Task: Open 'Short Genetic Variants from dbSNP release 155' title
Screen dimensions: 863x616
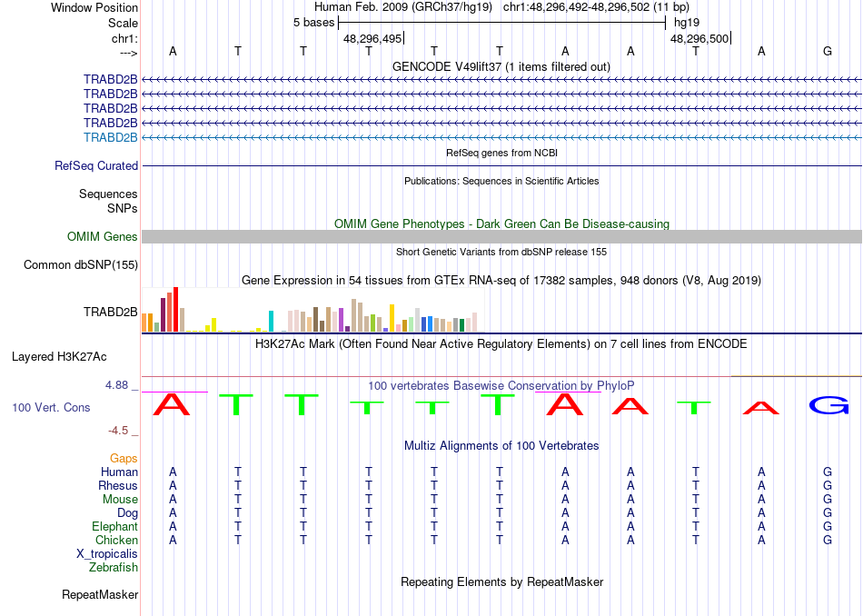Action: (501, 253)
